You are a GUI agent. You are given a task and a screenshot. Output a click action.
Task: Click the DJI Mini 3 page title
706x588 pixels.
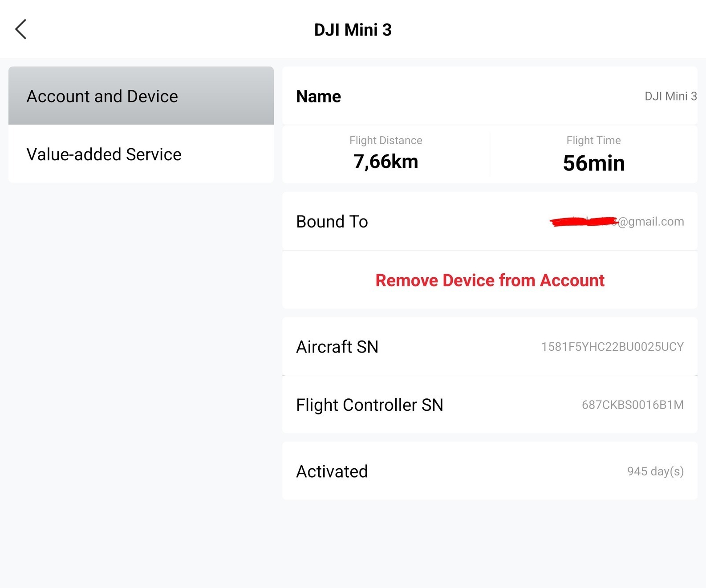(353, 30)
